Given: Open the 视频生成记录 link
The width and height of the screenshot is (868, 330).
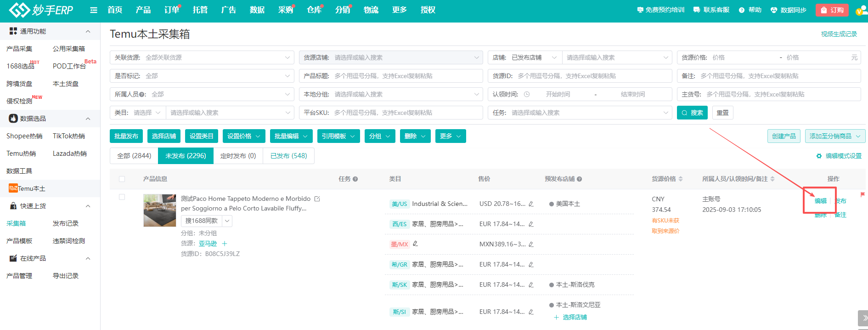Looking at the screenshot, I should [839, 34].
